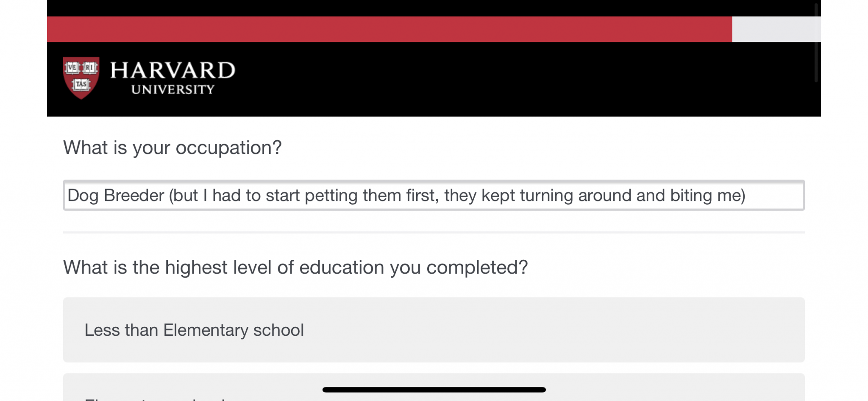Click the highest level of education question label
Screen dimensions: 868x401
tap(295, 267)
